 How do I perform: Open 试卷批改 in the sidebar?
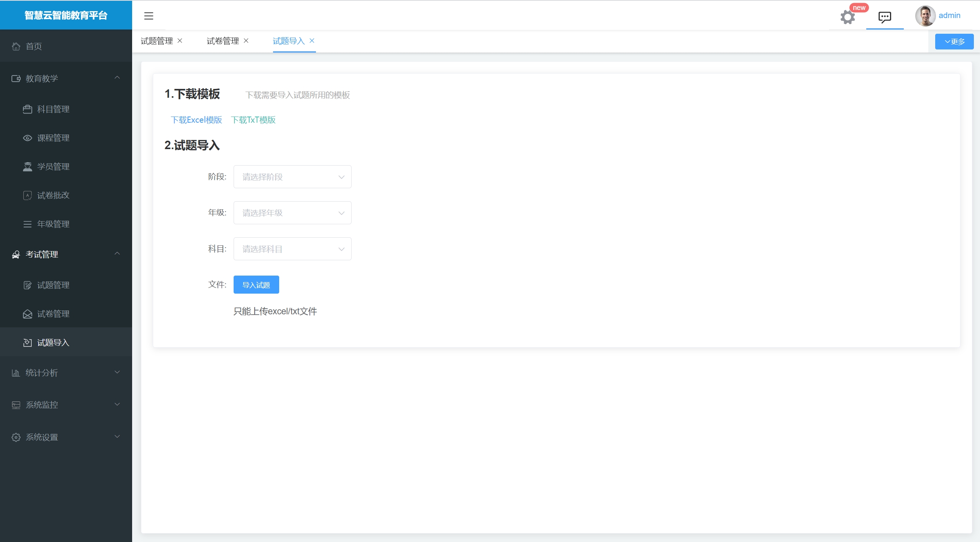(53, 195)
